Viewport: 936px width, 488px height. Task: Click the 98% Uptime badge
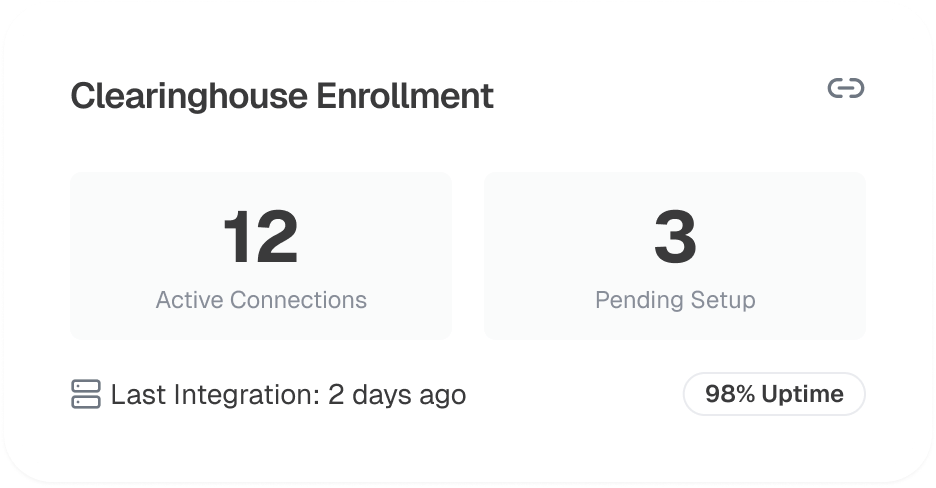tap(773, 394)
